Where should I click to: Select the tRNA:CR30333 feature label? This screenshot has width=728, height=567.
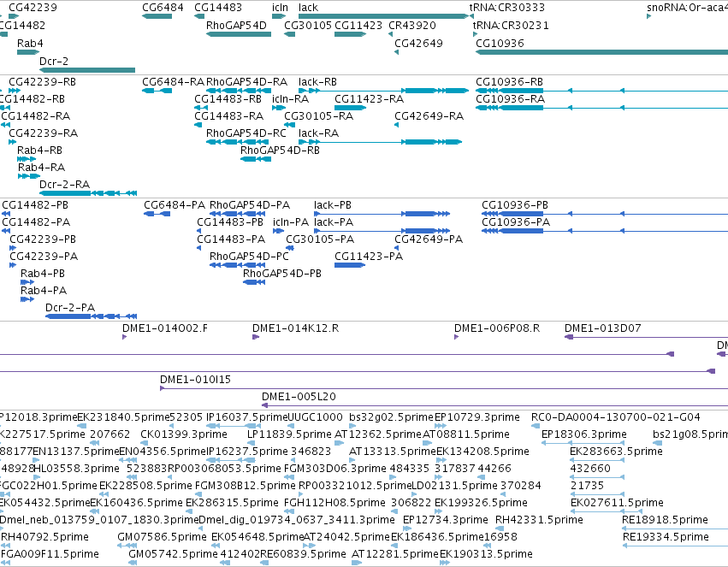tap(507, 8)
